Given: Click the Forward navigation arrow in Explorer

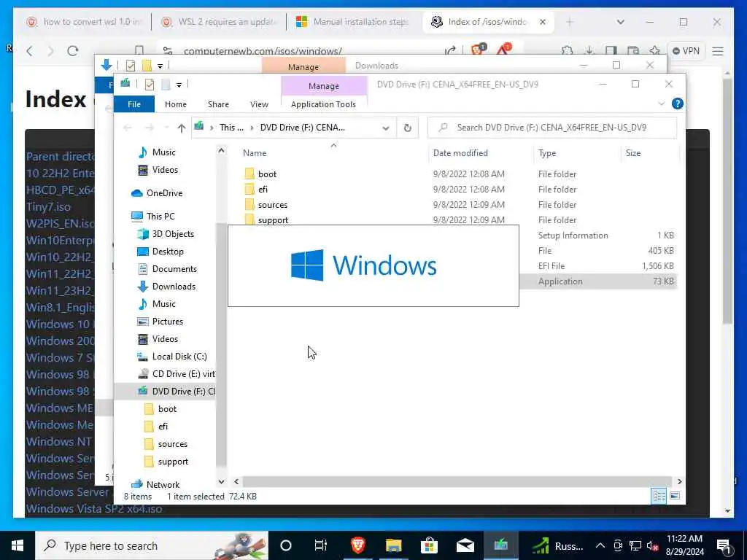Looking at the screenshot, I should coord(149,128).
